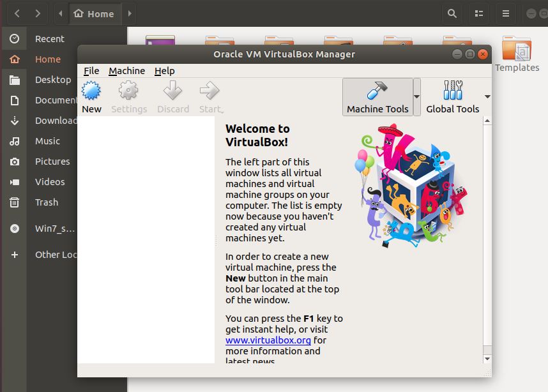Screen dimensions: 548x392
Task: Open Recent files in the sidebar
Action: (x=50, y=38)
